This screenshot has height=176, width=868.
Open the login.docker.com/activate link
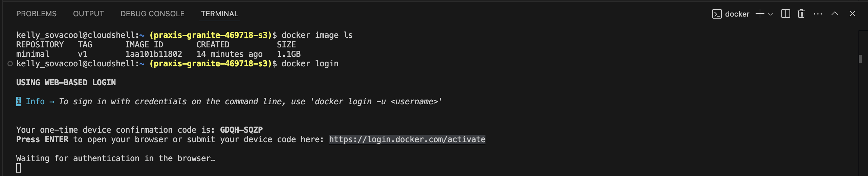point(407,139)
